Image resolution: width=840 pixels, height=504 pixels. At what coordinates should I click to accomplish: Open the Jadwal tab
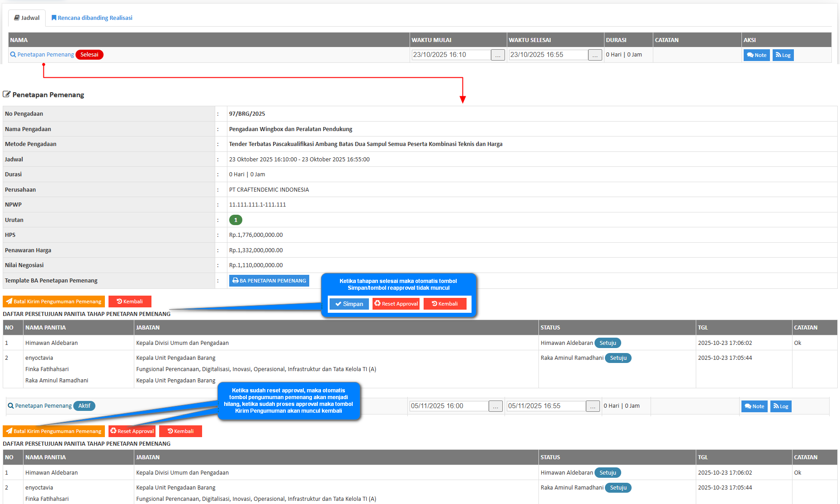click(x=27, y=18)
